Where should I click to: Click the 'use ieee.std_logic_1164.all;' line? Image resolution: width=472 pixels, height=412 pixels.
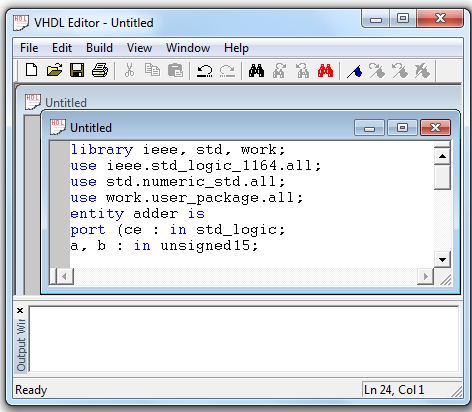click(x=196, y=165)
